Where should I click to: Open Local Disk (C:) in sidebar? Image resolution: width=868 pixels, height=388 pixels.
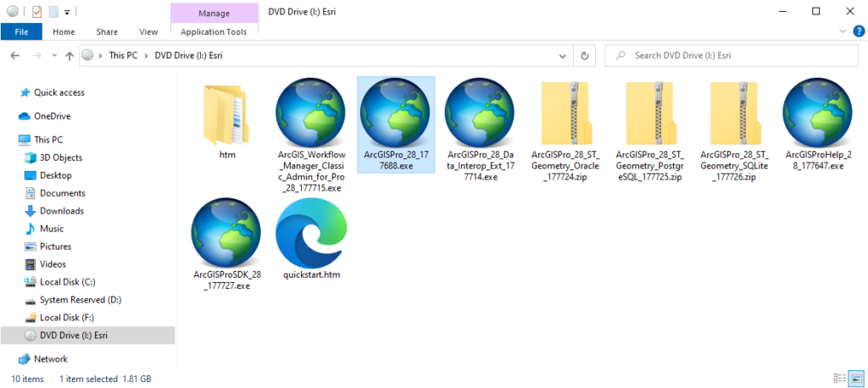68,282
